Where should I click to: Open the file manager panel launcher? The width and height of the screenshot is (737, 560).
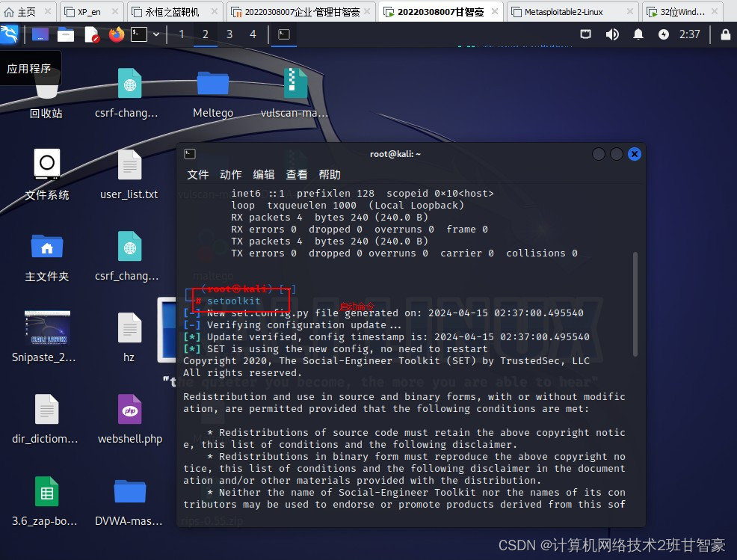(x=66, y=34)
